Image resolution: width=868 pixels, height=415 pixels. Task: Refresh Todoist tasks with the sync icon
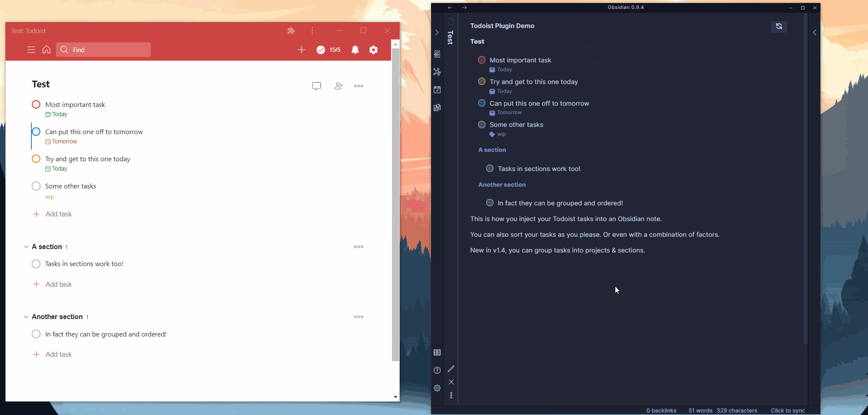tap(779, 27)
